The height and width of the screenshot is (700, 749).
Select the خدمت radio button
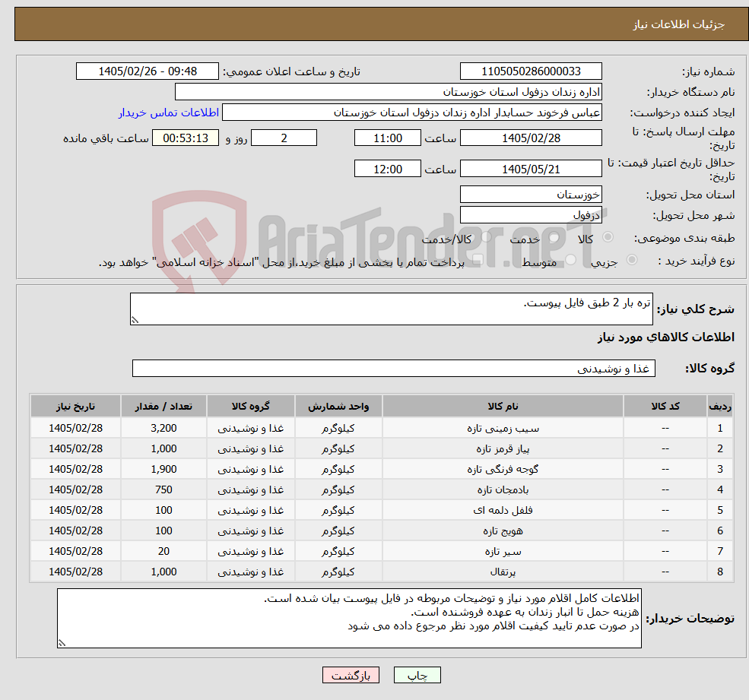[554, 237]
